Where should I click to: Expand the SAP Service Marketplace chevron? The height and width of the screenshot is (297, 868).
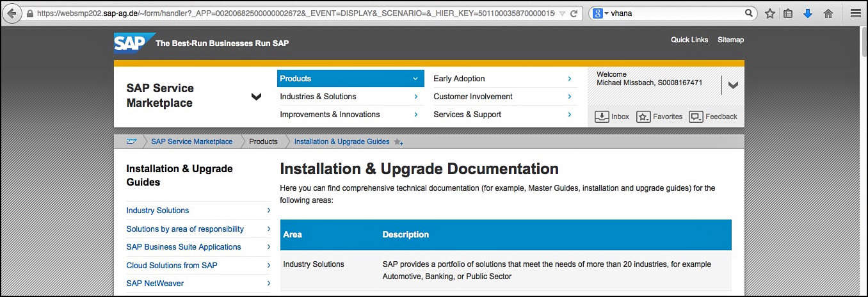(x=256, y=97)
